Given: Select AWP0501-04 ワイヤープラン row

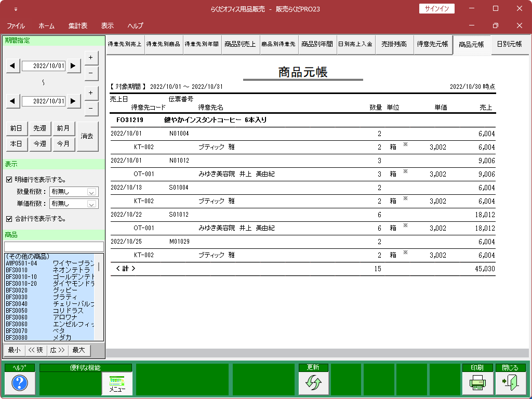Looking at the screenshot, I should point(49,263).
